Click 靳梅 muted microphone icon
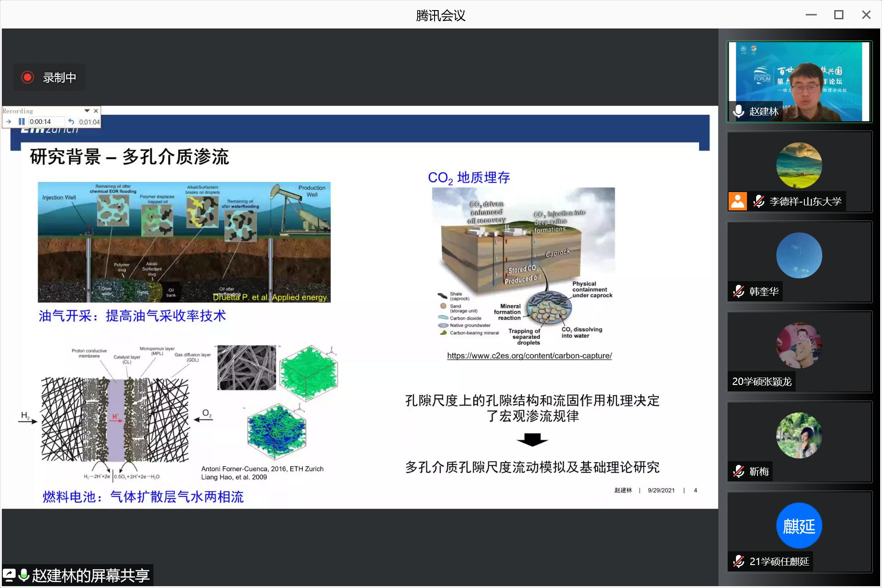882x588 pixels. (x=739, y=471)
